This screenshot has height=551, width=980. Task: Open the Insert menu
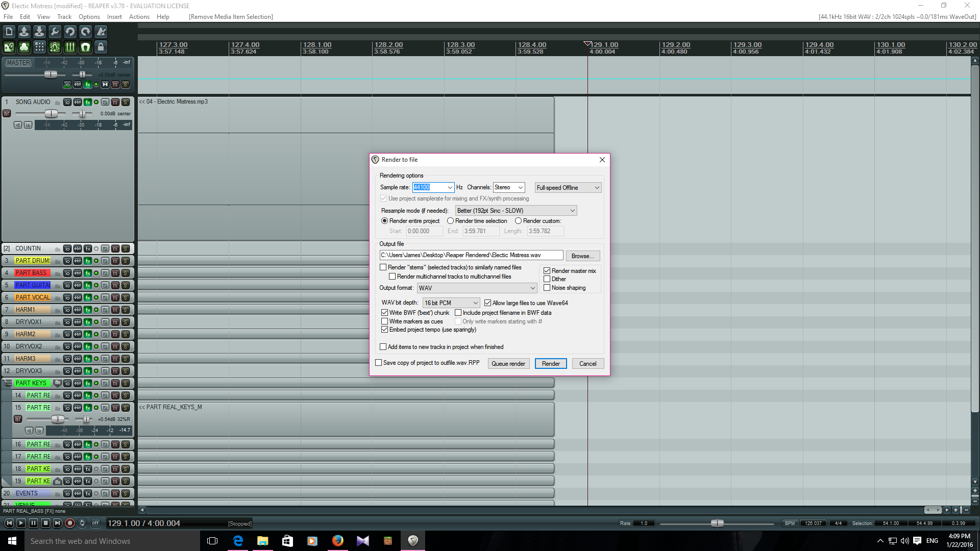tap(114, 17)
